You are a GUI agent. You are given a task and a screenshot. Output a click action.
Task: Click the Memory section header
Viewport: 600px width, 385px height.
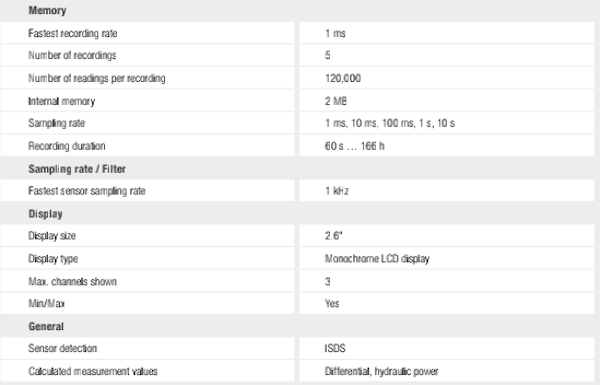coord(47,10)
